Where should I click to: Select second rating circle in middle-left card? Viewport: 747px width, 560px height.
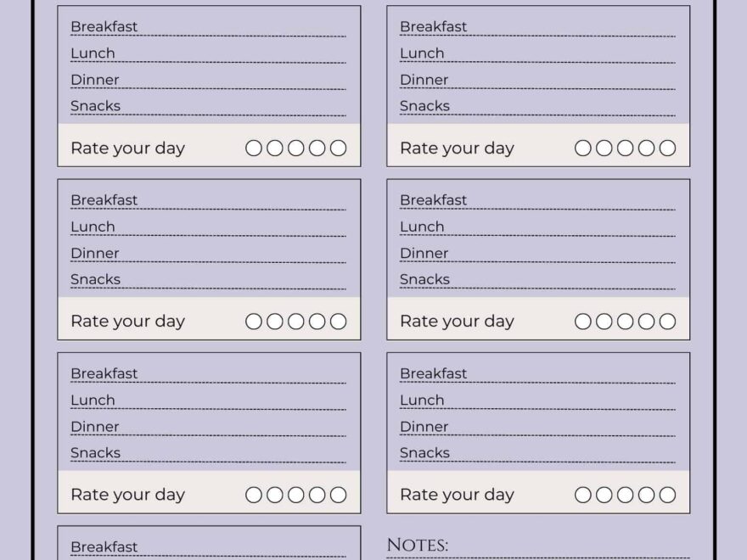point(275,322)
